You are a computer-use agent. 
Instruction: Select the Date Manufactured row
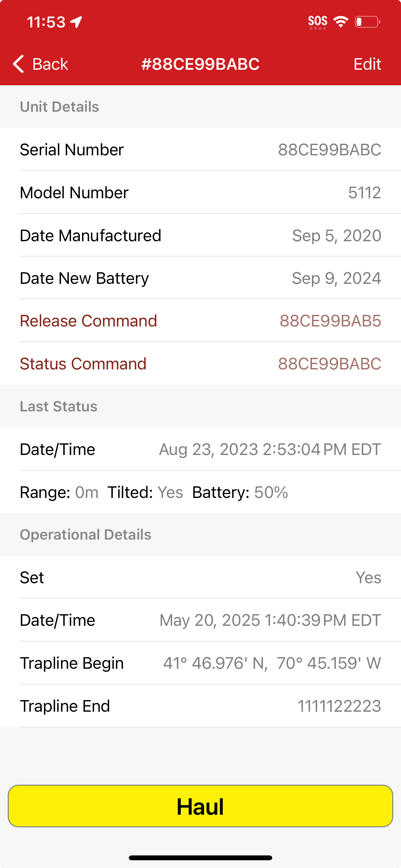pyautogui.click(x=200, y=235)
